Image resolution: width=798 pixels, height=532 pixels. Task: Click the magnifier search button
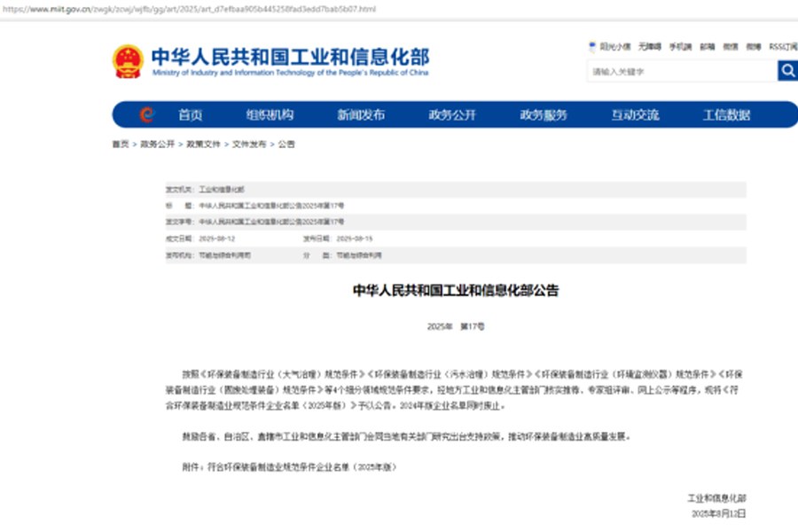tap(788, 71)
